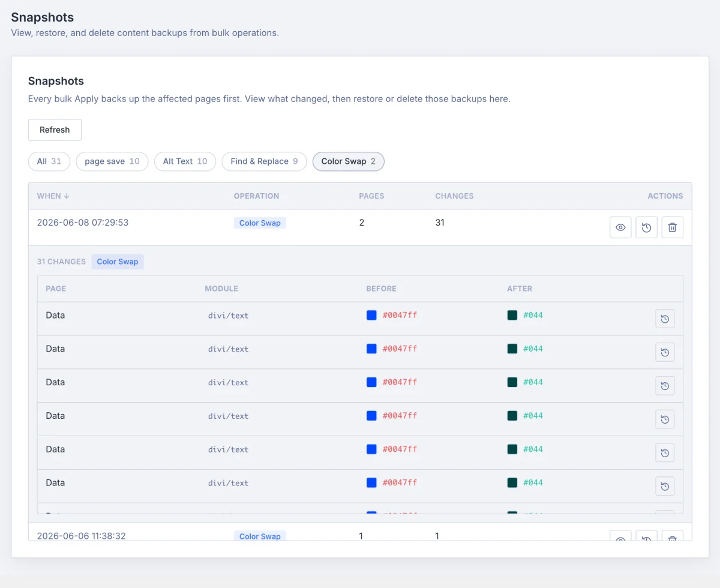Restore the 2026-06-08 07:29:53 snapshot
720x588 pixels.
click(x=646, y=227)
